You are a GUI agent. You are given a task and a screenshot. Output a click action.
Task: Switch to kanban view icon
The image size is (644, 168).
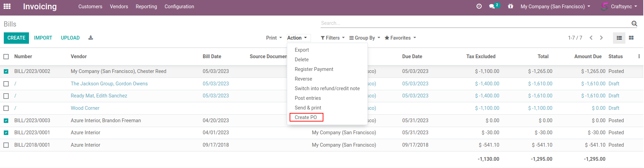click(x=631, y=38)
